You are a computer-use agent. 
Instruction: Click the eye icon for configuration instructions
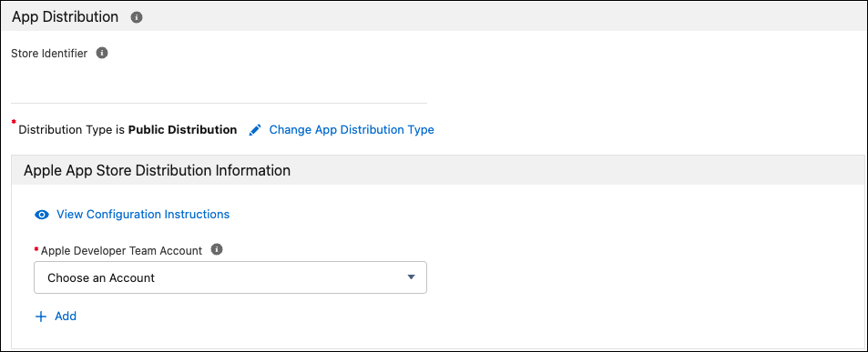(42, 215)
